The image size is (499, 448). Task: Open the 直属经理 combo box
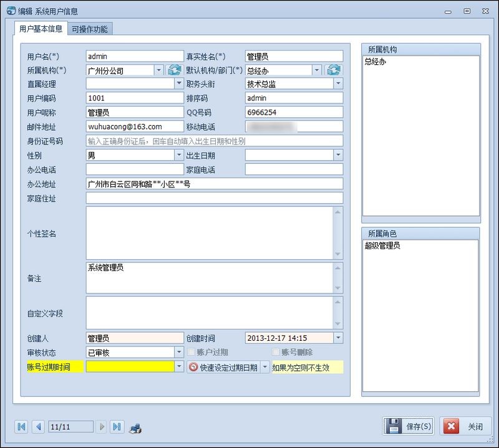click(179, 83)
